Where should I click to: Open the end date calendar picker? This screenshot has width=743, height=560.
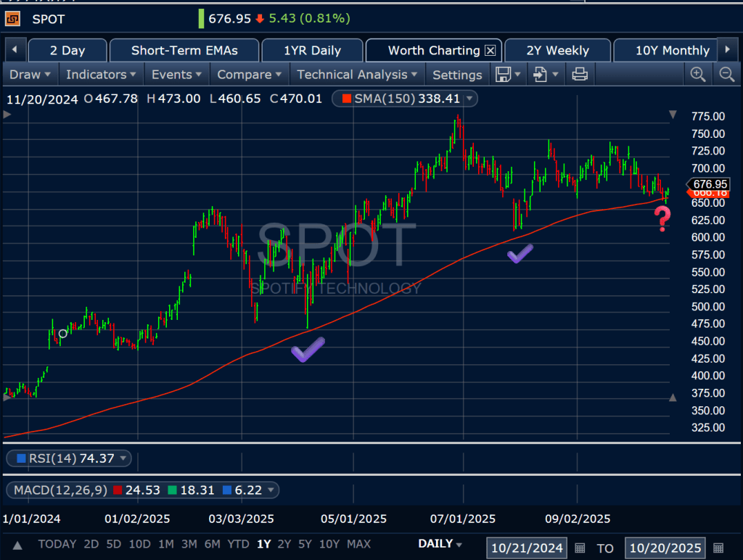click(x=718, y=548)
